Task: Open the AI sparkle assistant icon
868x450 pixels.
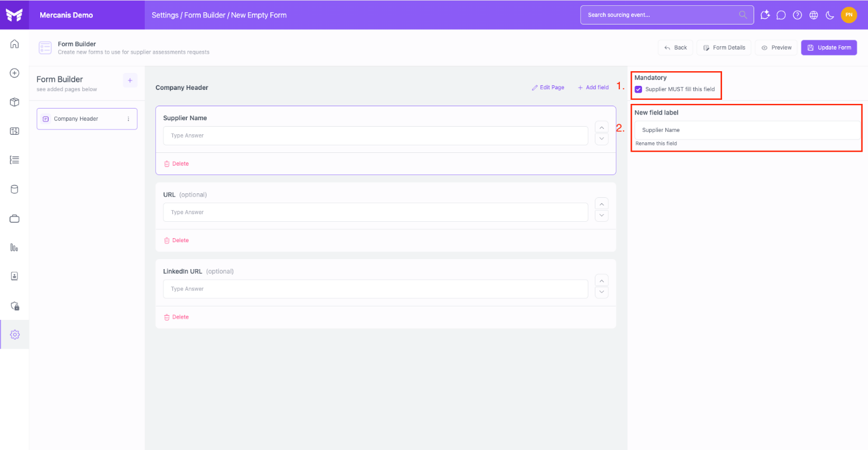Action: point(765,15)
